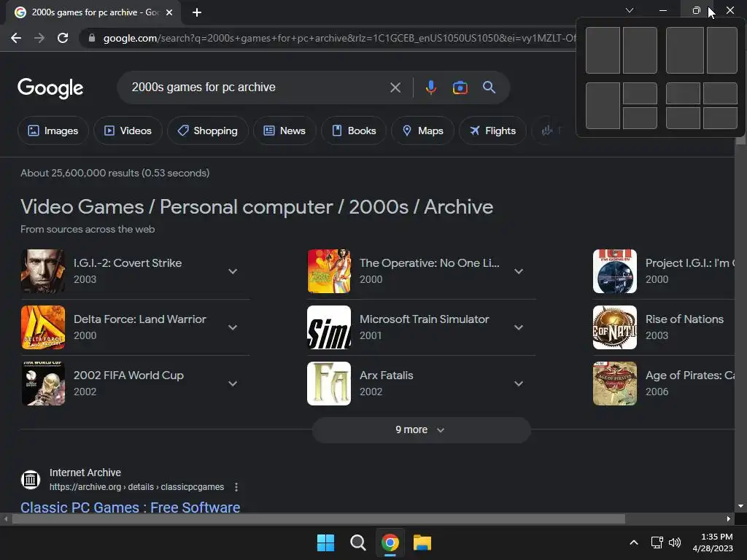Expand Delta Force: Land Warrior entry
This screenshot has height=560, width=747.
233,327
